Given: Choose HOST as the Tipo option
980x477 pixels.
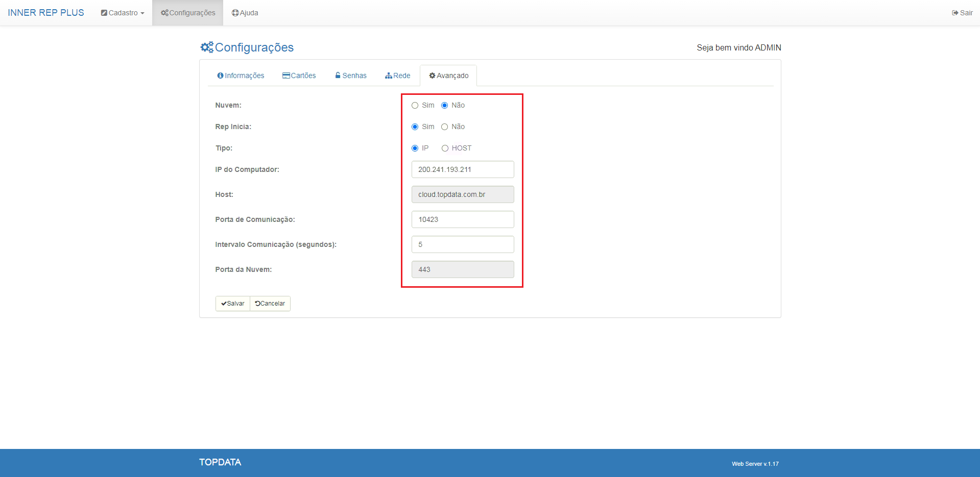Looking at the screenshot, I should coord(445,148).
